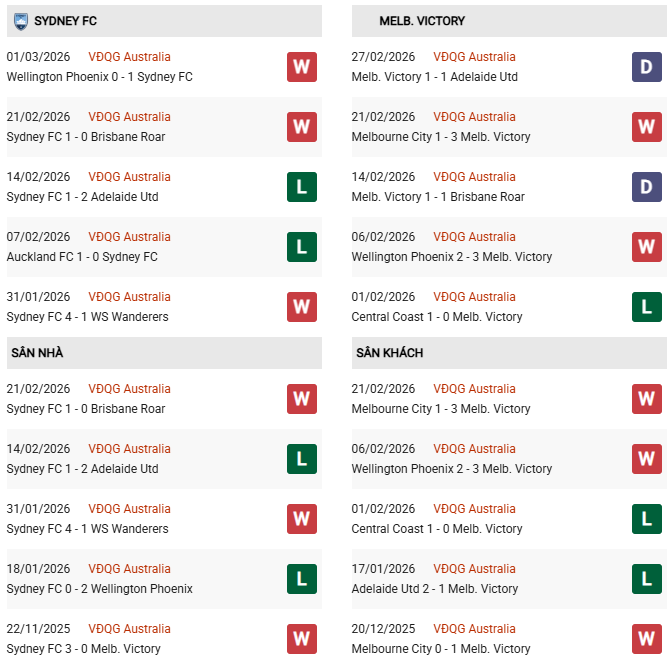The image size is (672, 664).
Task: Open VĐQG Australia link for 27/02/2026 match
Action: coord(474,57)
